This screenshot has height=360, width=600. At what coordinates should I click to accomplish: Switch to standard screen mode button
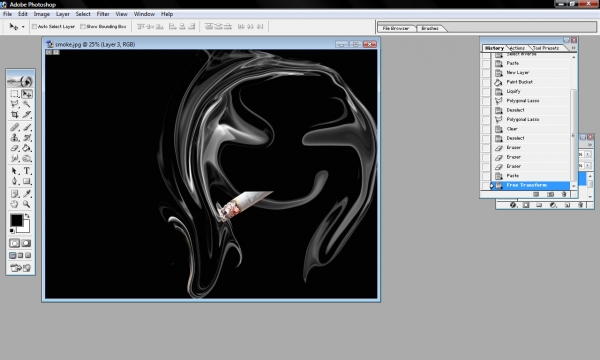coord(13,256)
